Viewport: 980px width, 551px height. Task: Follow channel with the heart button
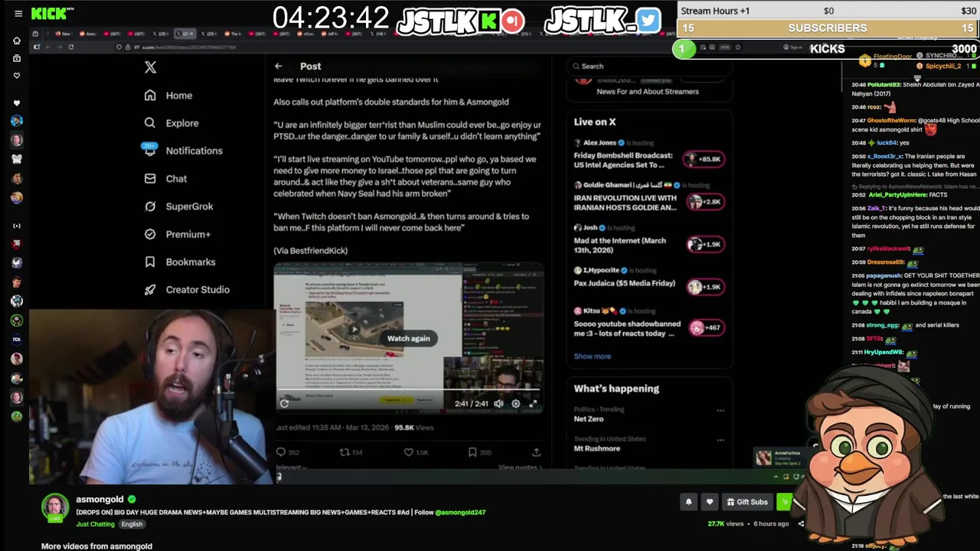pos(710,502)
